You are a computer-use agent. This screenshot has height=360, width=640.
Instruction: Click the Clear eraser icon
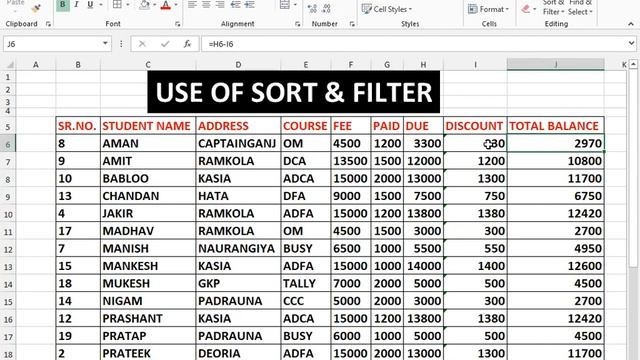point(526,9)
